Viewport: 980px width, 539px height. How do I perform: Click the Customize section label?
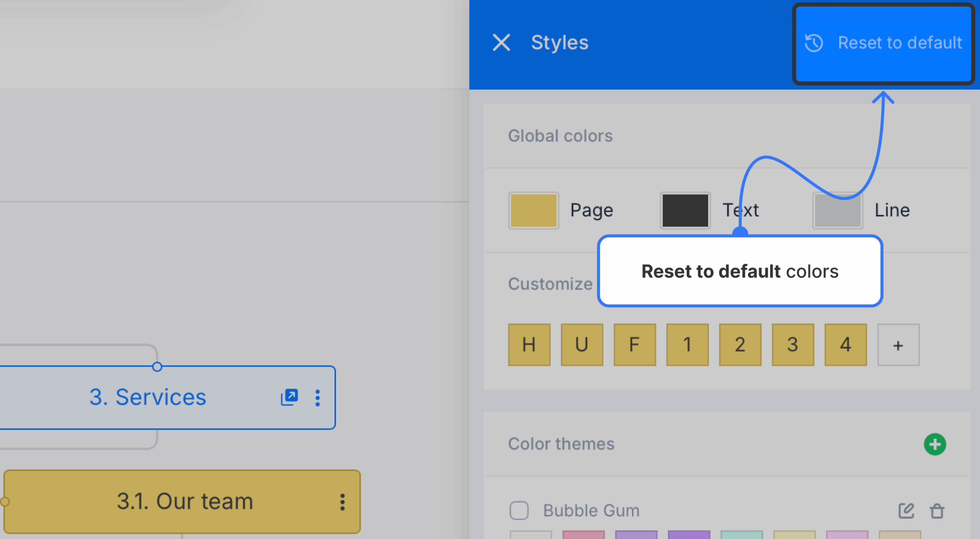(x=550, y=284)
